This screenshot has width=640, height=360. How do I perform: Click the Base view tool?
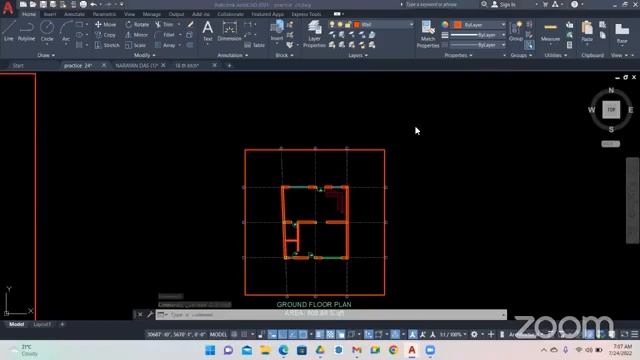coord(622,33)
